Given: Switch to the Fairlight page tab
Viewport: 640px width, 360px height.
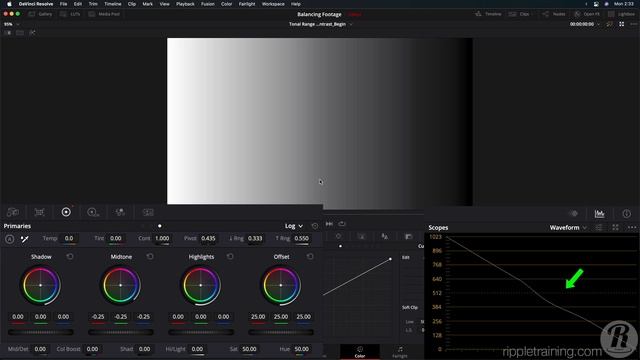Looking at the screenshot, I should coord(400,351).
